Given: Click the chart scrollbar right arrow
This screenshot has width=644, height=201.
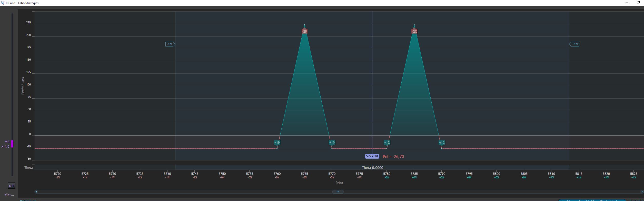Looking at the screenshot, I should (642, 192).
